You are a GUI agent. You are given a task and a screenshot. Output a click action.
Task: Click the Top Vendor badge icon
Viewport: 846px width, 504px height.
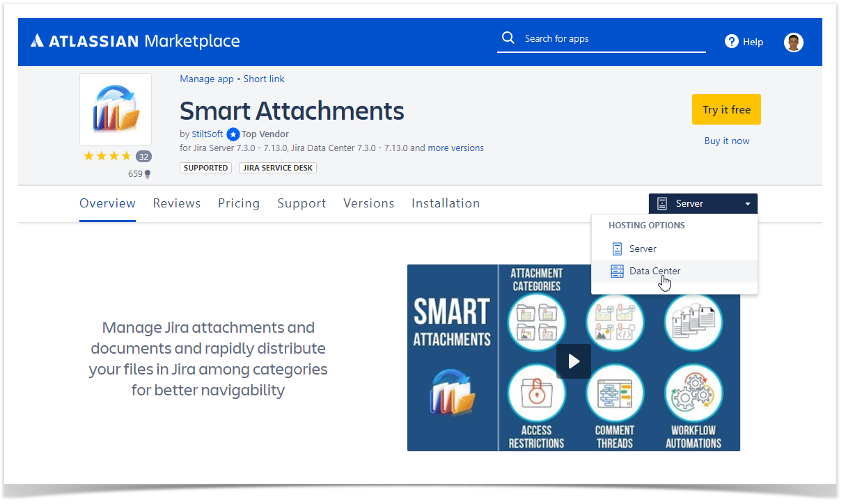click(233, 134)
